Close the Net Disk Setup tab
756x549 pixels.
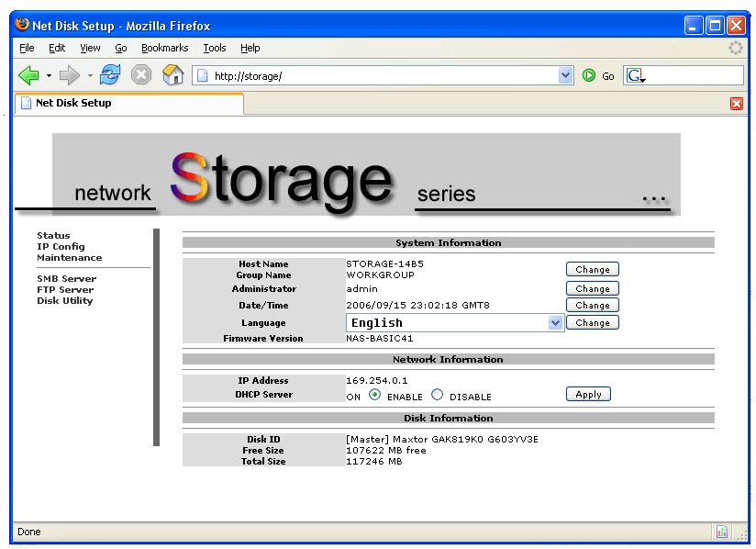click(x=736, y=104)
